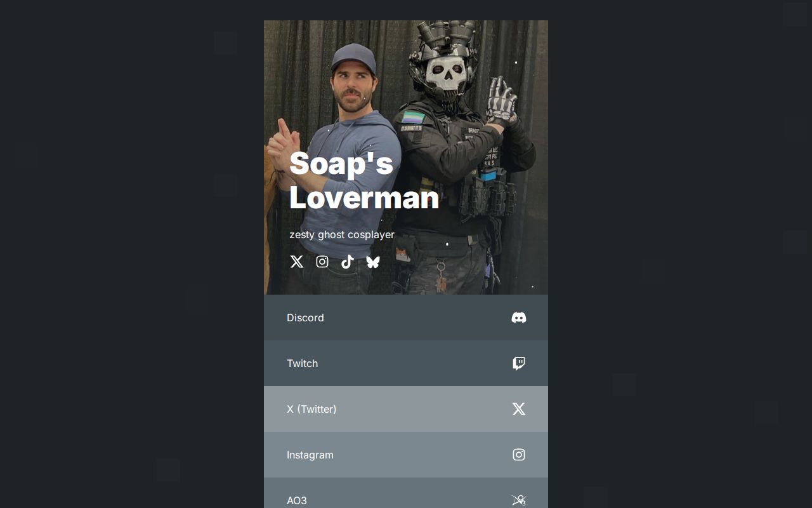This screenshot has width=812, height=508.
Task: Click the X logo on the X (Twitter) row
Action: click(519, 409)
